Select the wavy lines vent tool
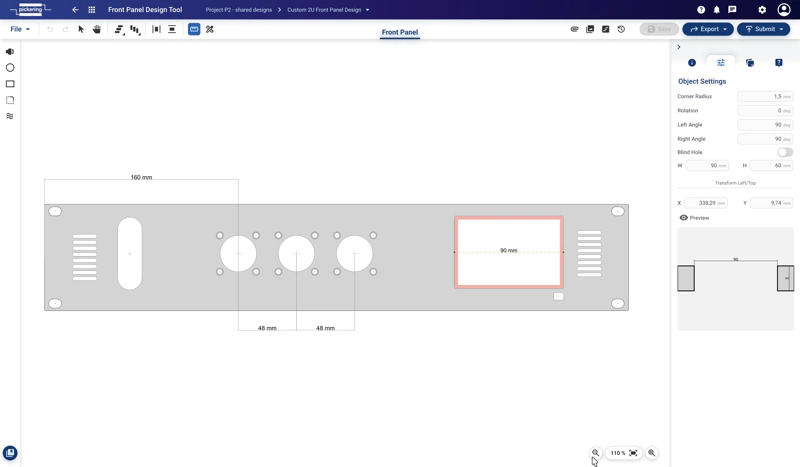This screenshot has width=800, height=467. tap(10, 116)
